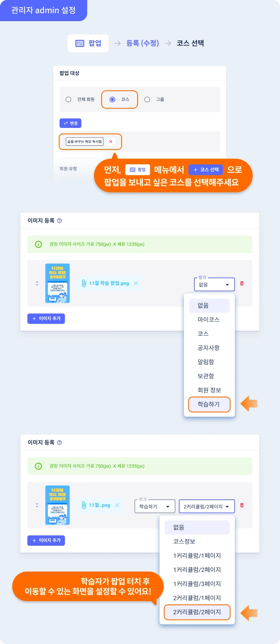The image size is (280, 644).
Task: Click the 11월 event thumbnail in the lower row
Action: point(58,505)
